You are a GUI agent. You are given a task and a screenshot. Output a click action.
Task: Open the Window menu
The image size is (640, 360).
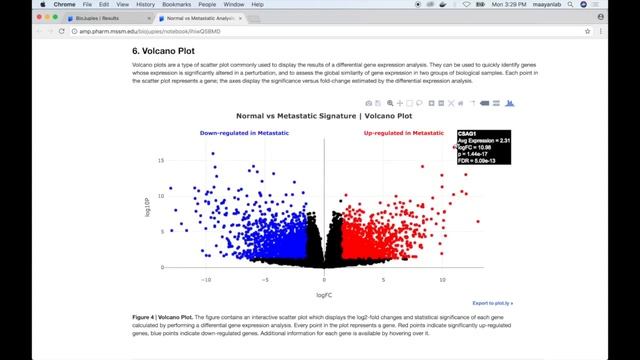[234, 4]
